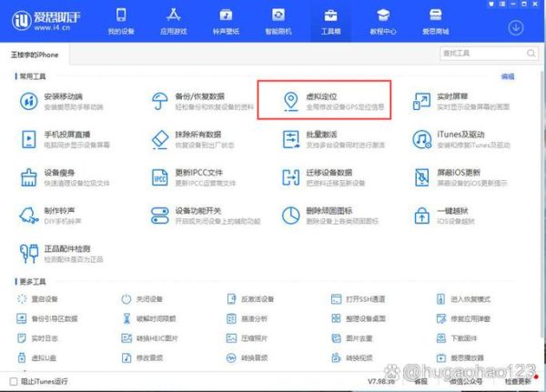Screen dimensions: 546x392
Task: Open the 实时日志 real-time log tool
Action: (37, 338)
